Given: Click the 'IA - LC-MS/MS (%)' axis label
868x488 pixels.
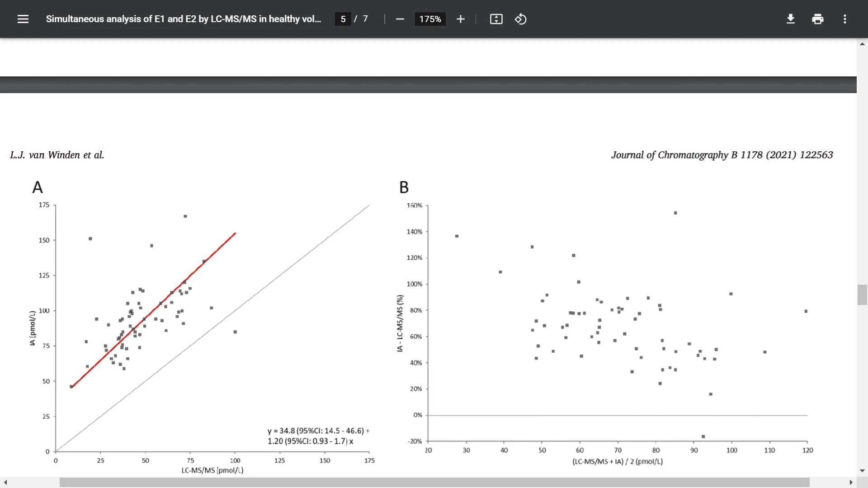Looking at the screenshot, I should [400, 324].
